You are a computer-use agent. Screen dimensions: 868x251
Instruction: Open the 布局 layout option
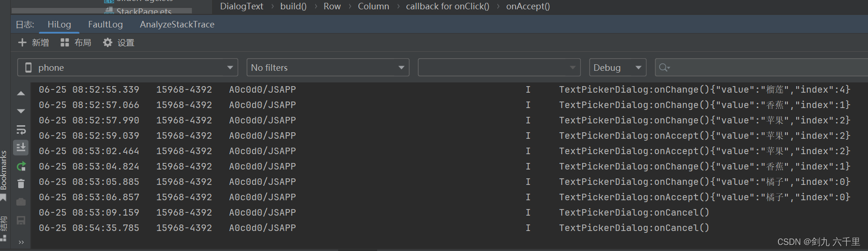click(x=76, y=43)
